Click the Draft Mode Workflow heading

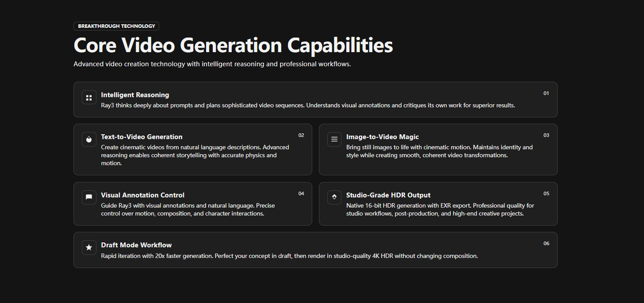136,245
